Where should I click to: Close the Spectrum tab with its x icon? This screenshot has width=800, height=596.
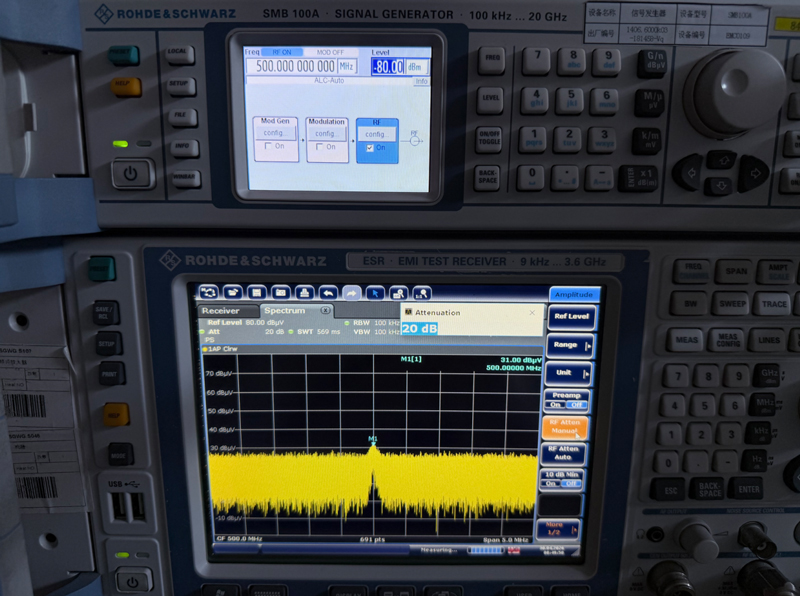pos(325,310)
